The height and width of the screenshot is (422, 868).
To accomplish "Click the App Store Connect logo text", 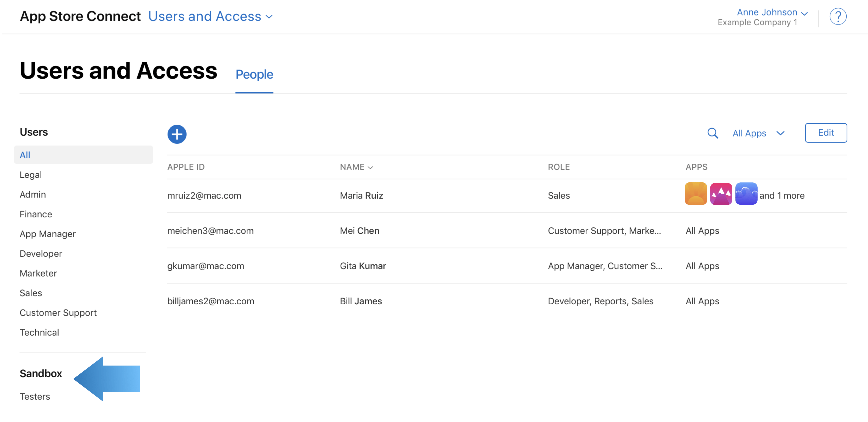I will (81, 16).
